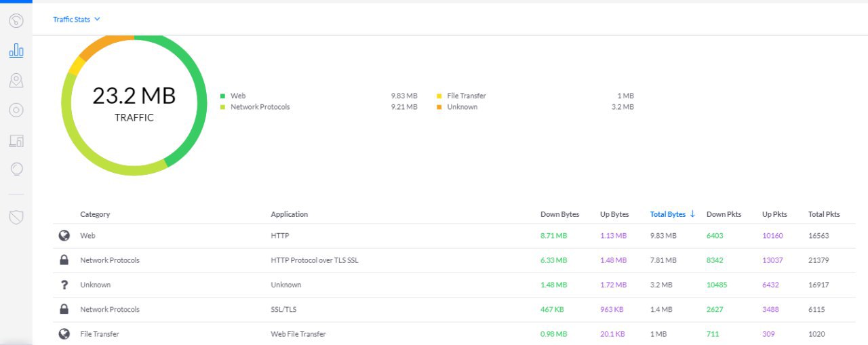Click the globe icon in the Web row

click(64, 236)
